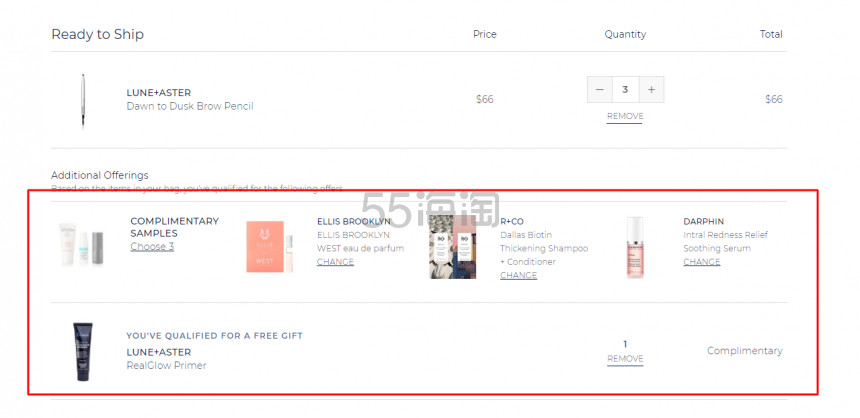The width and height of the screenshot is (860, 418).
Task: Increase brow pencil quantity with plus button
Action: pos(651,89)
